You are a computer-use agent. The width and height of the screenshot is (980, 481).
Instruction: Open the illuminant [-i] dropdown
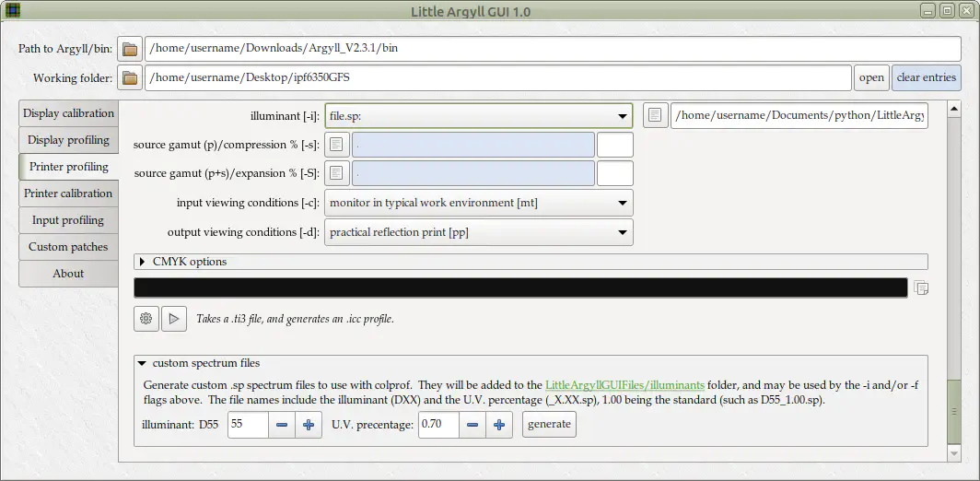(x=479, y=116)
